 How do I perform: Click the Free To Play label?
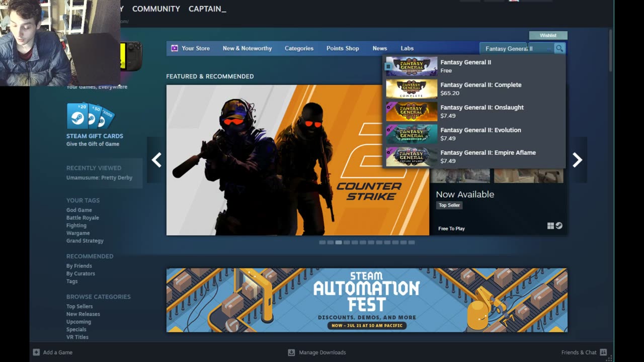[x=451, y=229]
